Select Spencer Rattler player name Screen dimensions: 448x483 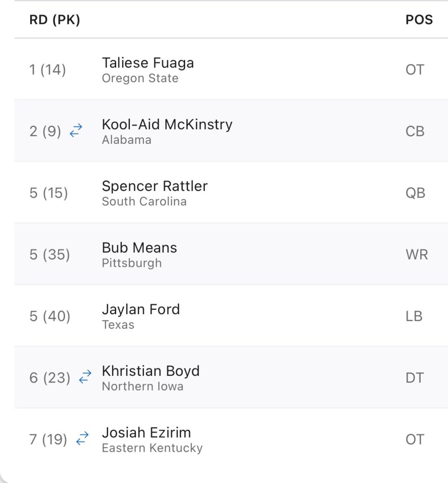click(154, 186)
